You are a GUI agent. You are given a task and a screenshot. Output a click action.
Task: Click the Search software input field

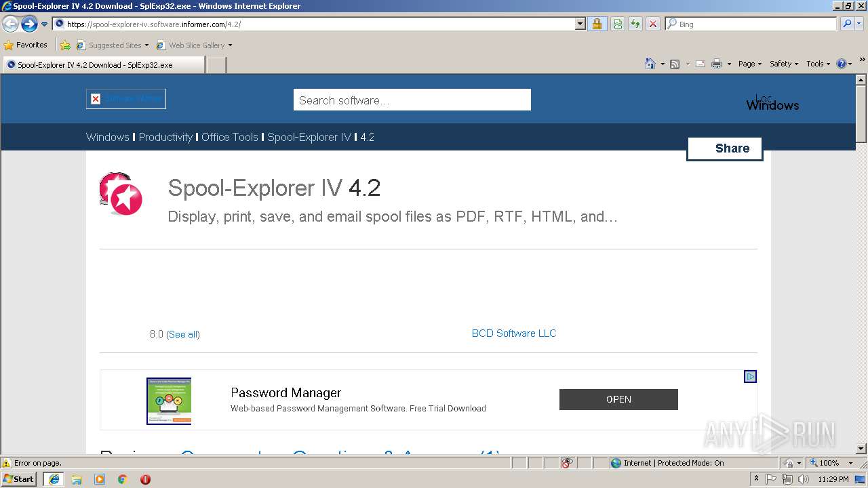[x=412, y=100]
